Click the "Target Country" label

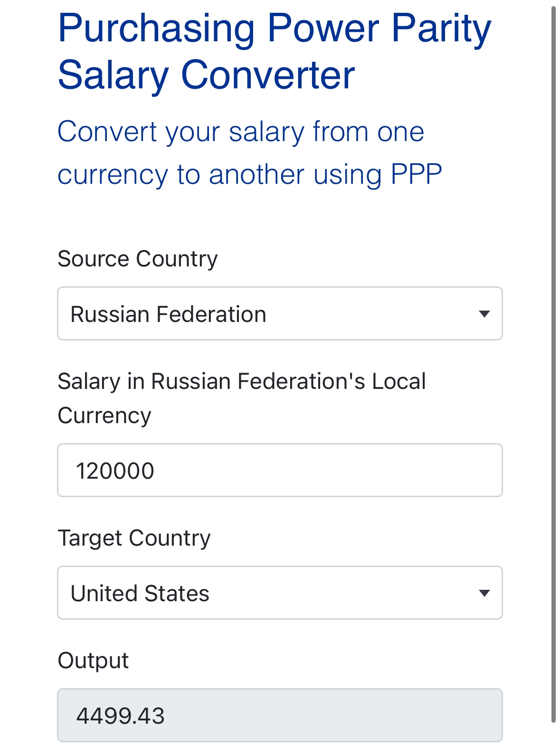coord(134,538)
